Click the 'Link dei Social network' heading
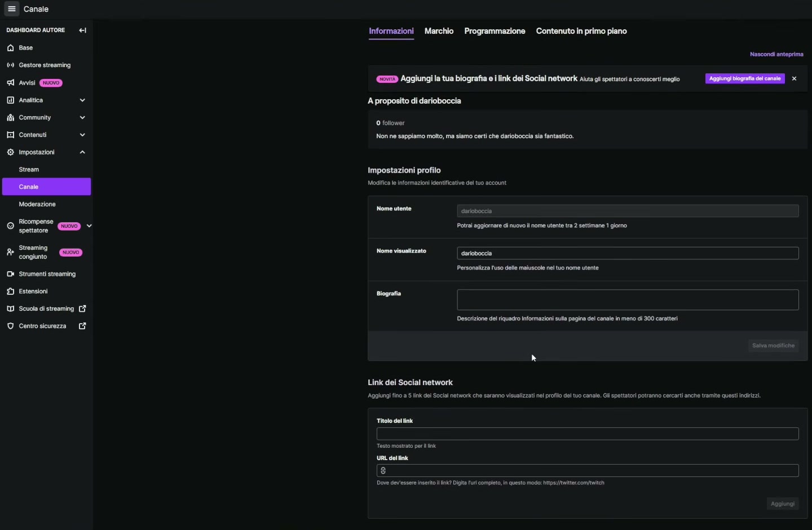 pos(410,382)
